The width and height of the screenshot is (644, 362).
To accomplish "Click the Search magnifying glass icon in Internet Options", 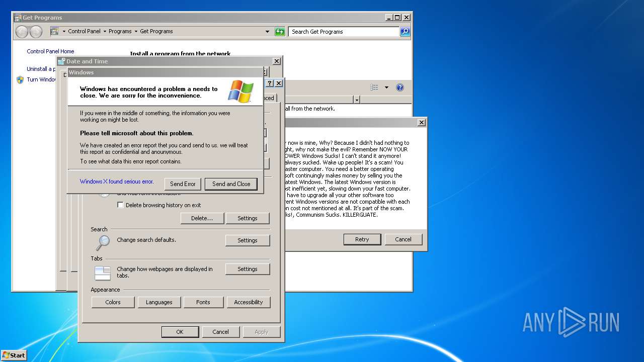I will [x=102, y=243].
